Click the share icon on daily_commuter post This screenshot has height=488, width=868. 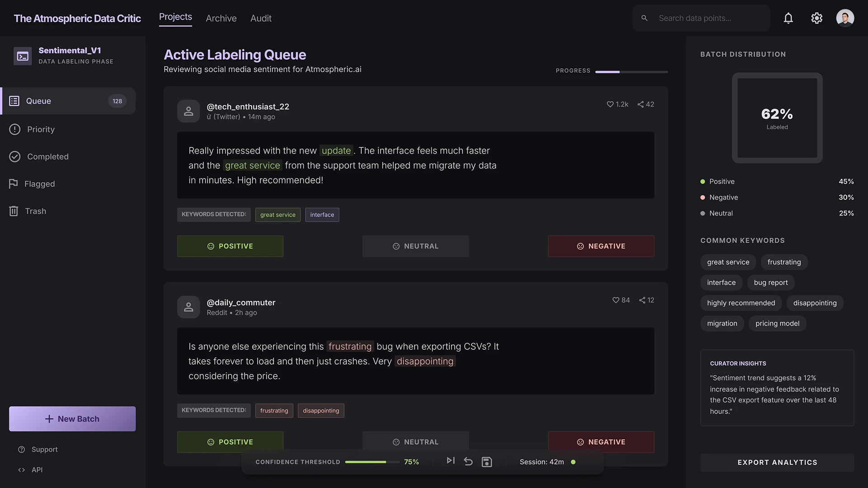[x=642, y=300]
